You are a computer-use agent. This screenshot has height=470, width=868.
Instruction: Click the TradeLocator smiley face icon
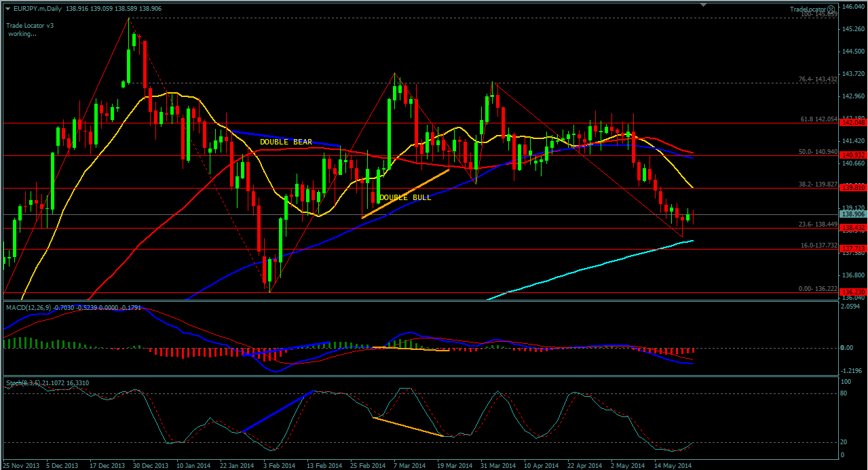tap(831, 9)
